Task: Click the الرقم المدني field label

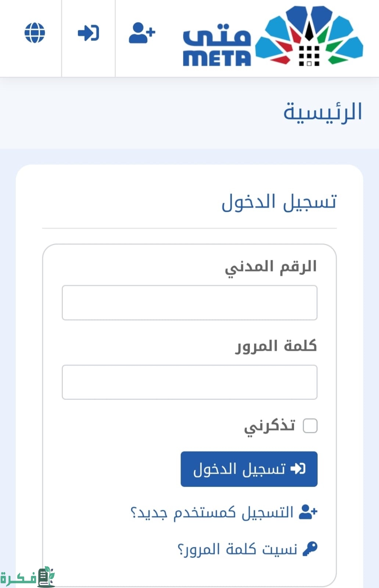Action: [271, 267]
